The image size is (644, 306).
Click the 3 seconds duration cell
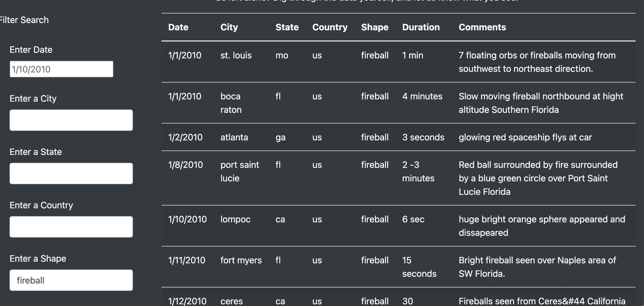click(423, 137)
